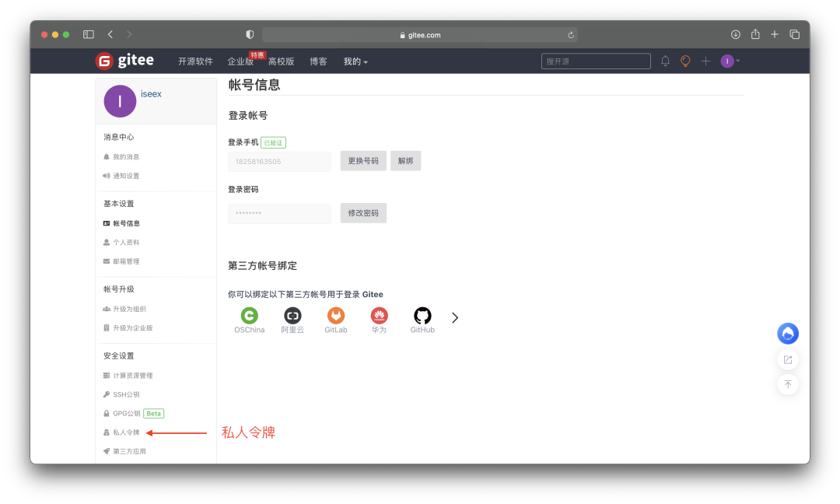Click the phone number input field
The width and height of the screenshot is (840, 504).
278,161
